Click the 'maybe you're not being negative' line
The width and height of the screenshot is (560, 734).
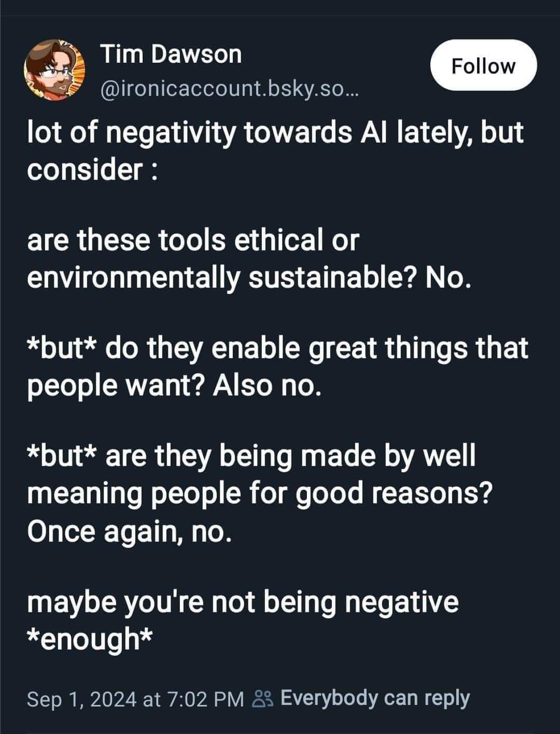click(x=243, y=602)
